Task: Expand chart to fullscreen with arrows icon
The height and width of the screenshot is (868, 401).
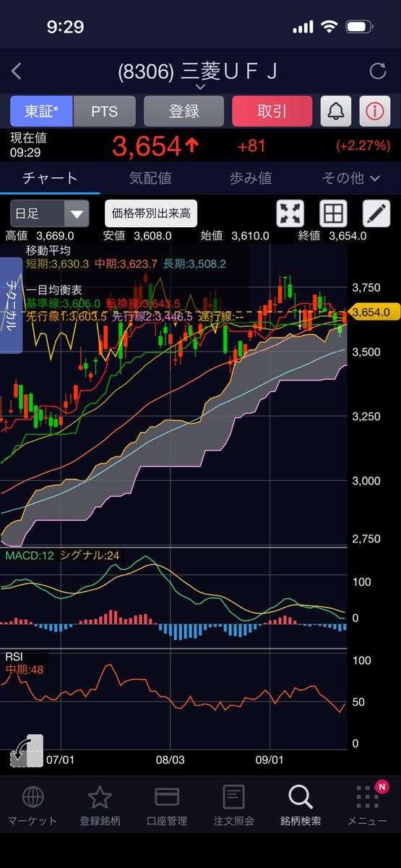Action: pos(290,213)
